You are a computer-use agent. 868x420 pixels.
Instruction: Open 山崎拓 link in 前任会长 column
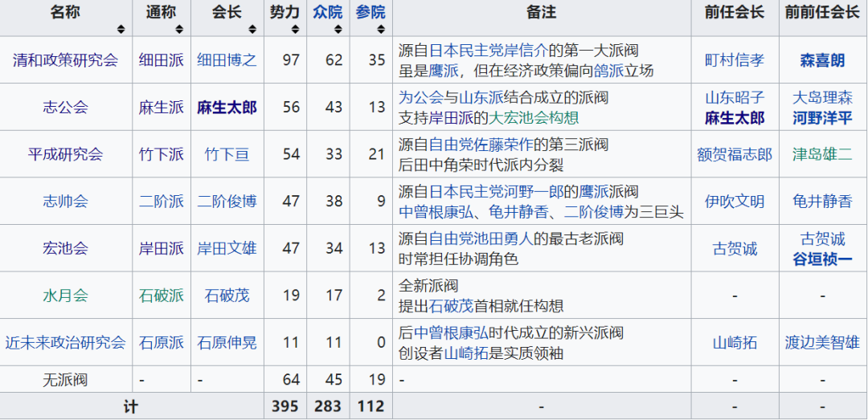(x=735, y=342)
